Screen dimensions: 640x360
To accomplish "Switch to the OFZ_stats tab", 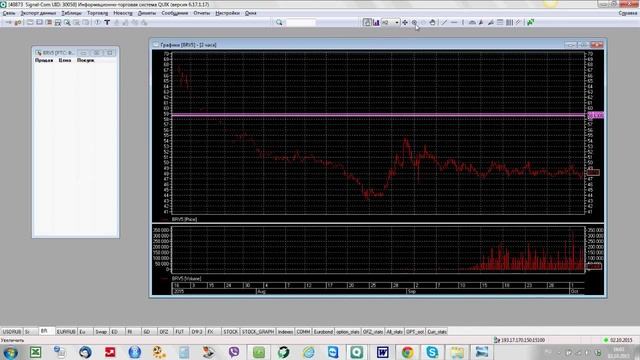I will click(373, 332).
